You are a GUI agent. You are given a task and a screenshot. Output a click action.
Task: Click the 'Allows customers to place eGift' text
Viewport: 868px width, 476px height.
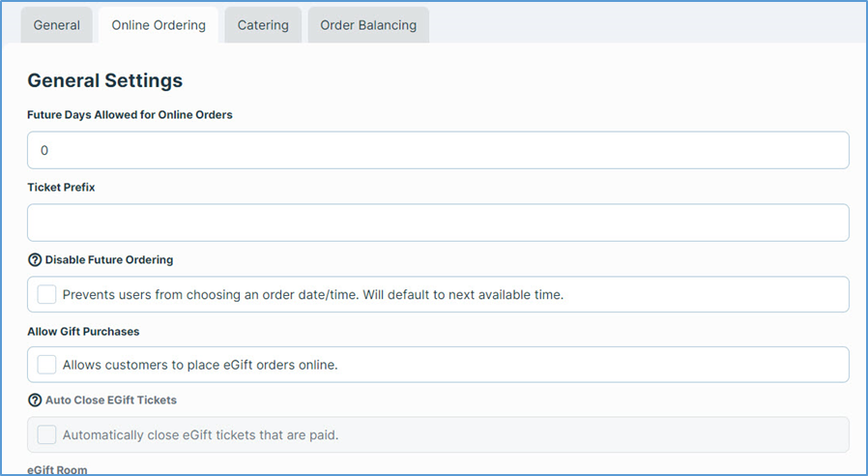(x=199, y=365)
